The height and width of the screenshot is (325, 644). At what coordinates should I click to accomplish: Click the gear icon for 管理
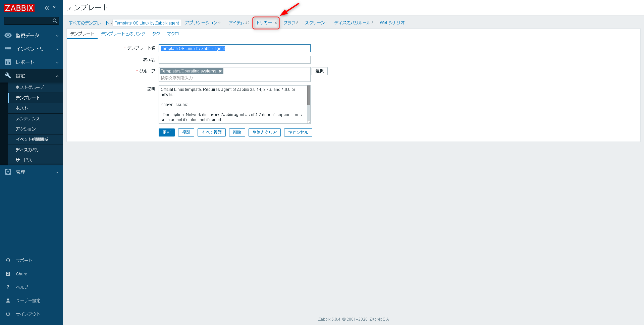click(8, 172)
